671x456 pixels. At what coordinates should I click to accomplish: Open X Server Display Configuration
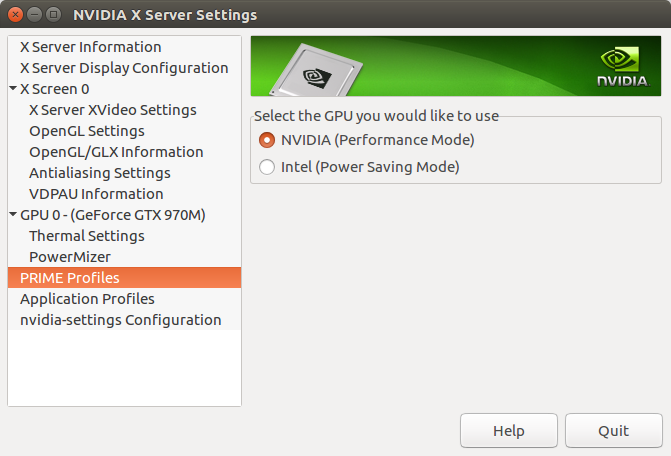click(x=124, y=68)
